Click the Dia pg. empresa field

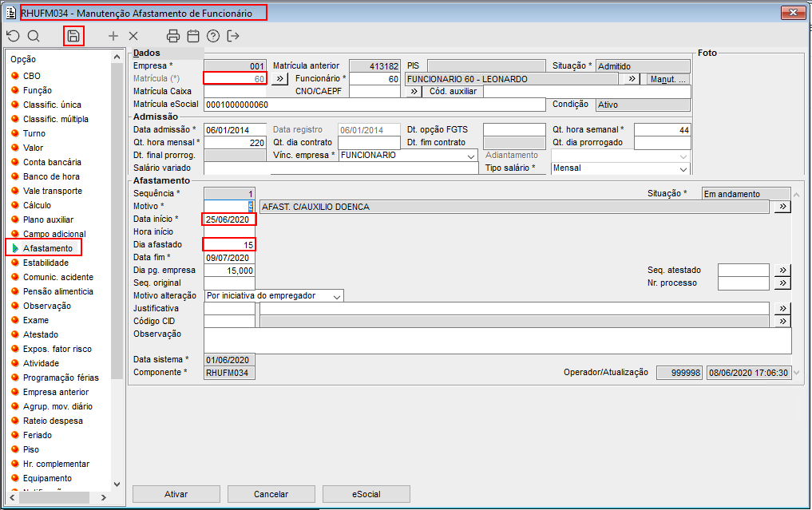[x=229, y=271]
